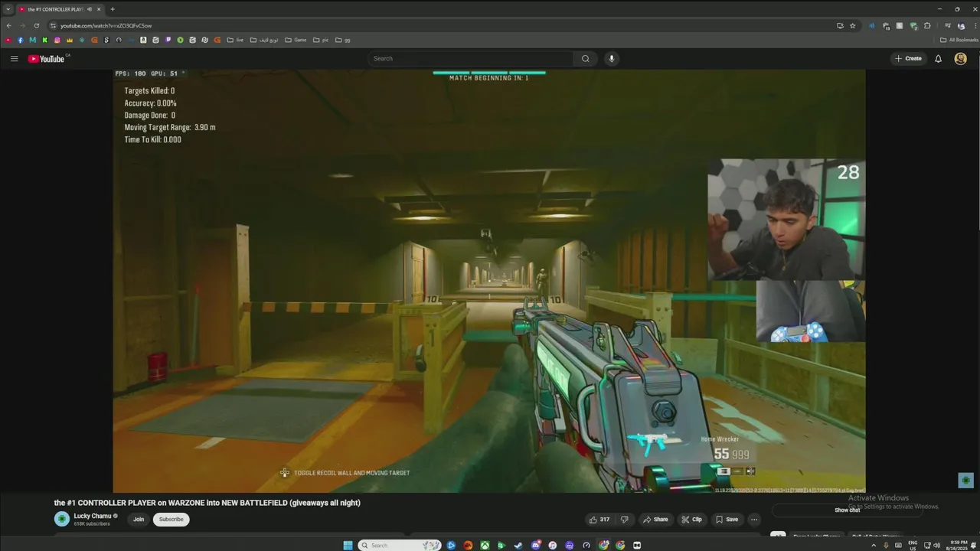The image size is (980, 551).
Task: Mute the tab via the speaker icon
Action: (x=90, y=9)
